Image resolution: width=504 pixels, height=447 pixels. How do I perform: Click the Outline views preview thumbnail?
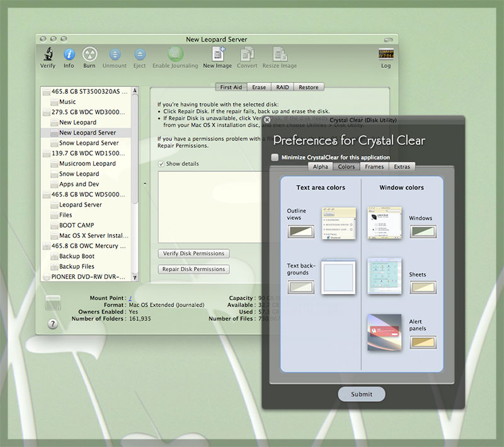click(339, 223)
